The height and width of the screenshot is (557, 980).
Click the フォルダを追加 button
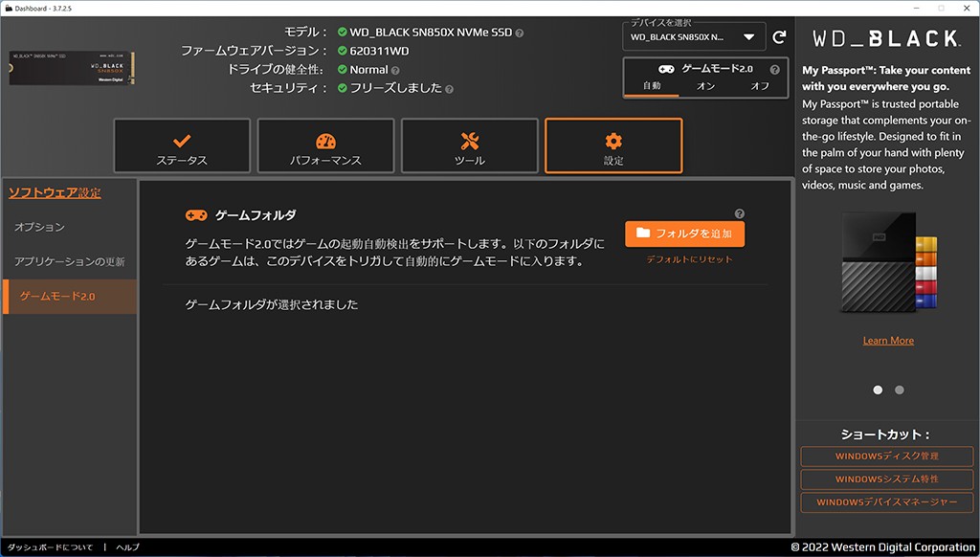tap(684, 234)
